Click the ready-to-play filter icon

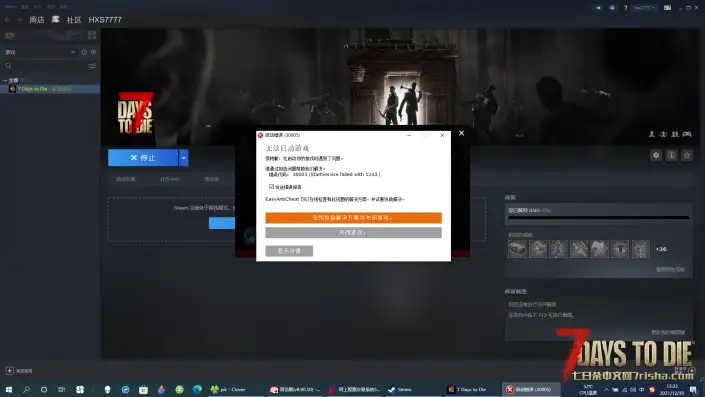(94, 52)
